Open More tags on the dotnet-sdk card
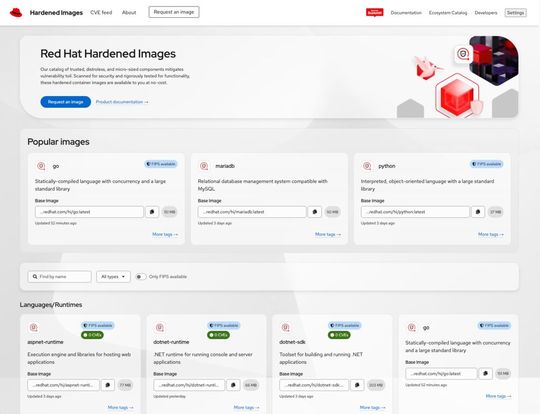Image resolution: width=540 pixels, height=414 pixels. (x=373, y=407)
